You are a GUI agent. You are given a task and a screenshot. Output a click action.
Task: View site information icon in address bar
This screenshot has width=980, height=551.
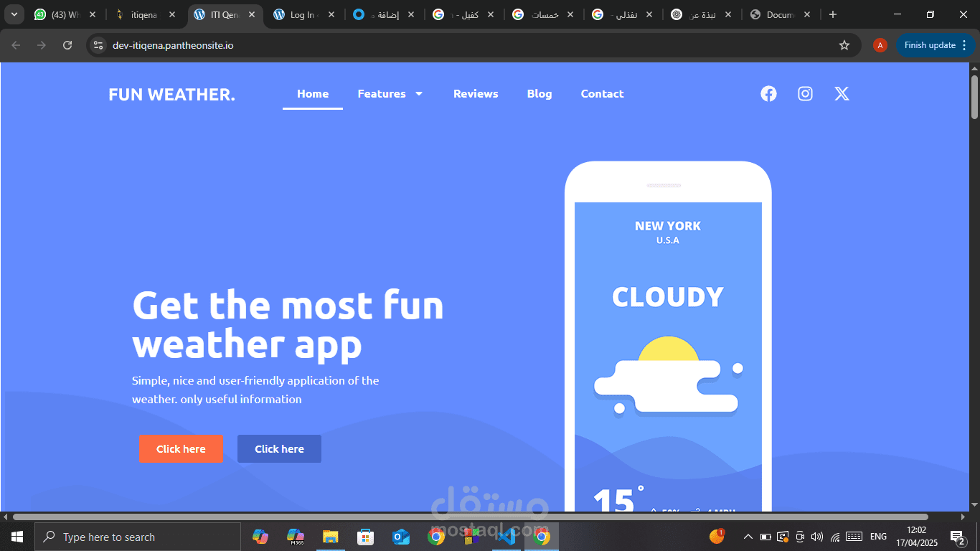[99, 45]
